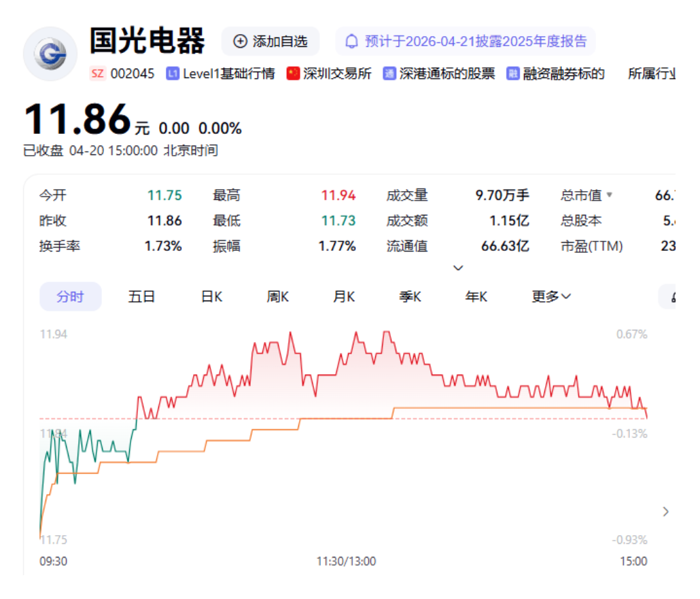The image size is (700, 599).
Task: Expand the 总市值 dropdown arrow
Action: (610, 194)
